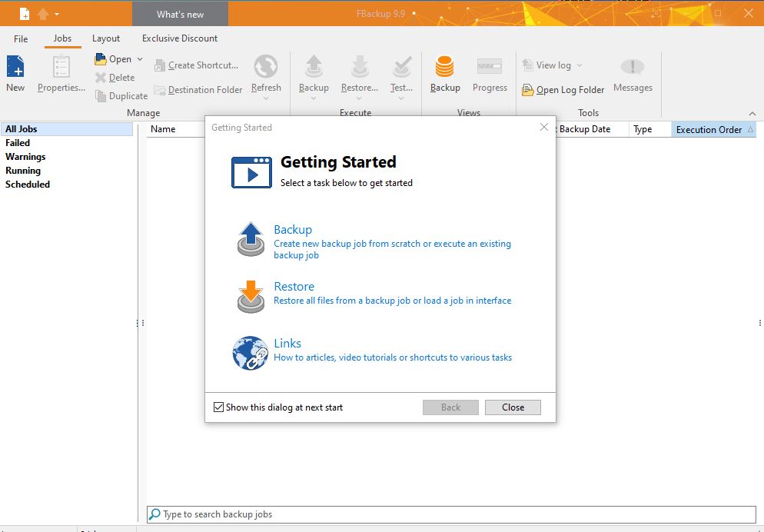Click Open Log Folder in Tools
764x532 pixels.
pos(563,90)
